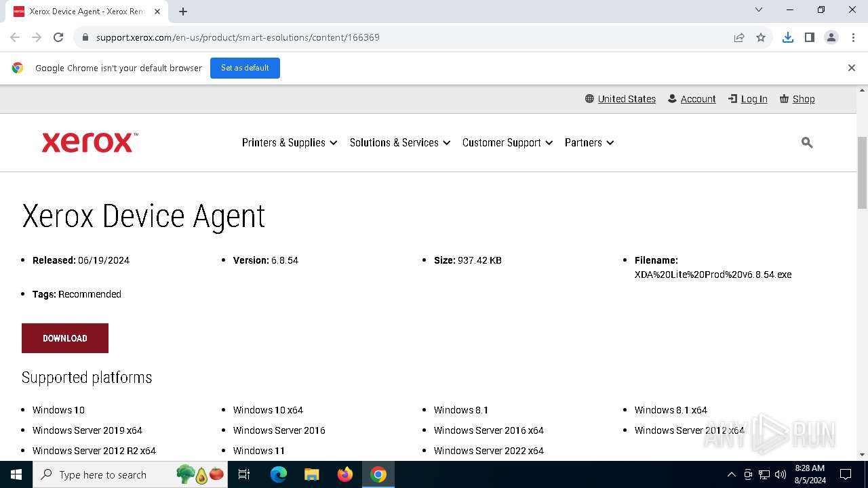This screenshot has width=868, height=488.
Task: Click the browser back arrow
Action: [15, 37]
